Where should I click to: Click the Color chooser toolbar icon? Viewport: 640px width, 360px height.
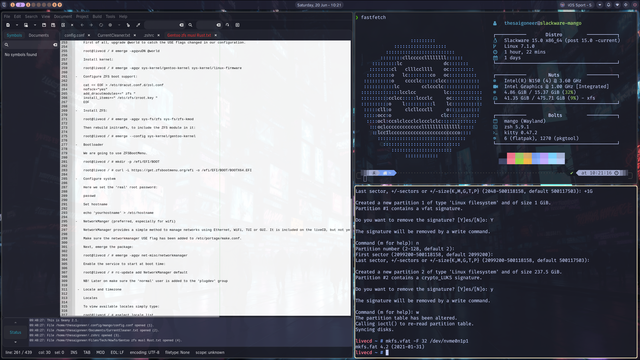[138, 25]
